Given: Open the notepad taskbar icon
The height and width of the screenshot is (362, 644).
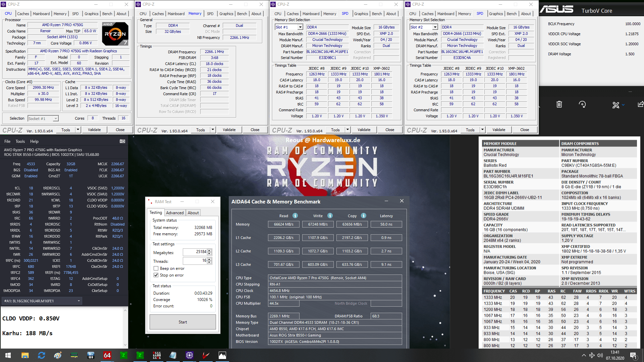Looking at the screenshot, I should [173, 355].
